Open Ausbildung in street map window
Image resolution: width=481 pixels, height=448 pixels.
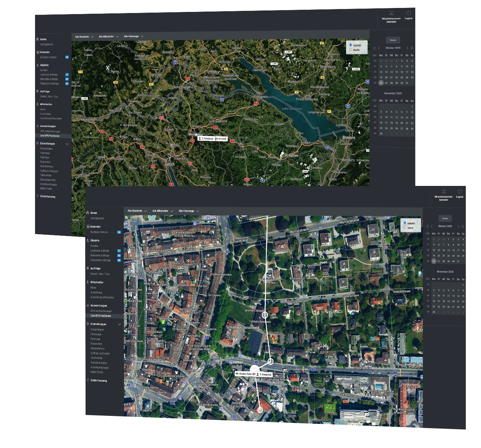pos(96,292)
